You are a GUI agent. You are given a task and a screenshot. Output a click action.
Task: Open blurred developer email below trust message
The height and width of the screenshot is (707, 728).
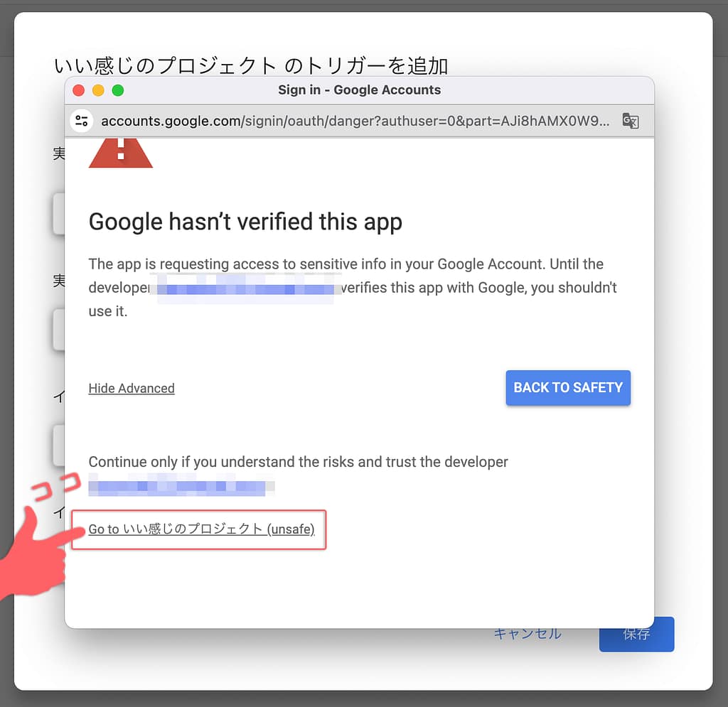click(x=181, y=485)
